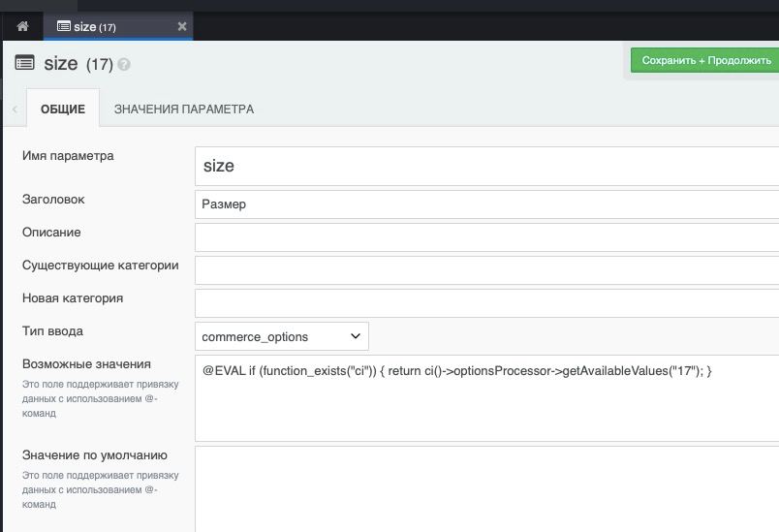779x532 pixels.
Task: Click the Заголовок label
Action: click(x=53, y=200)
